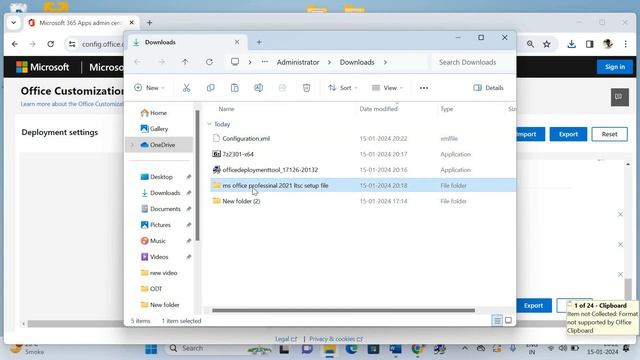The height and width of the screenshot is (360, 640).
Task: Click the bottom Export button in browser
Action: [534, 305]
